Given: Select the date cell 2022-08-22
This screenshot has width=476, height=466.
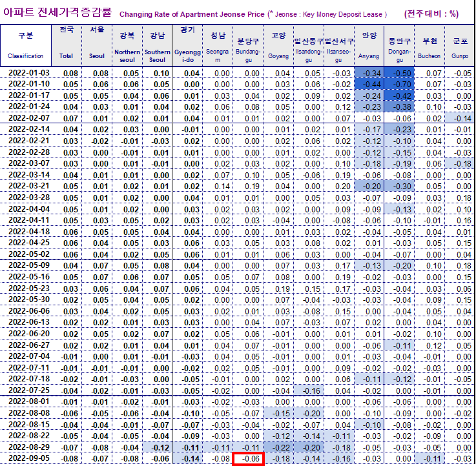Looking at the screenshot, I should click(26, 436).
